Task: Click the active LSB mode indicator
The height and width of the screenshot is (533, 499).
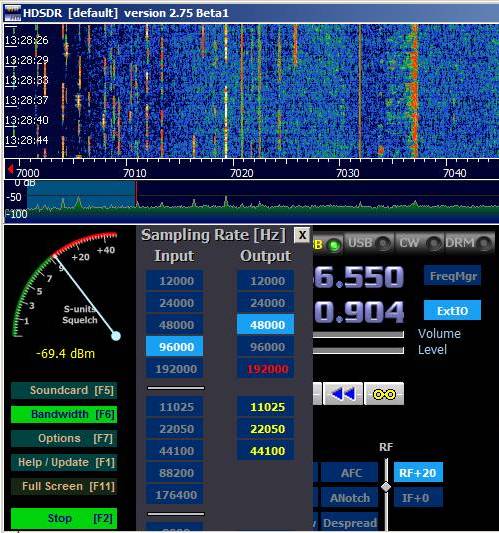Action: click(x=327, y=244)
